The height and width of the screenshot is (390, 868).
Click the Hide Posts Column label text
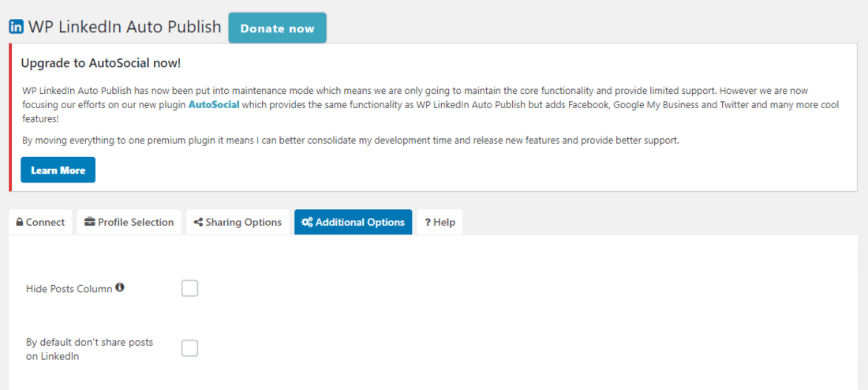69,288
